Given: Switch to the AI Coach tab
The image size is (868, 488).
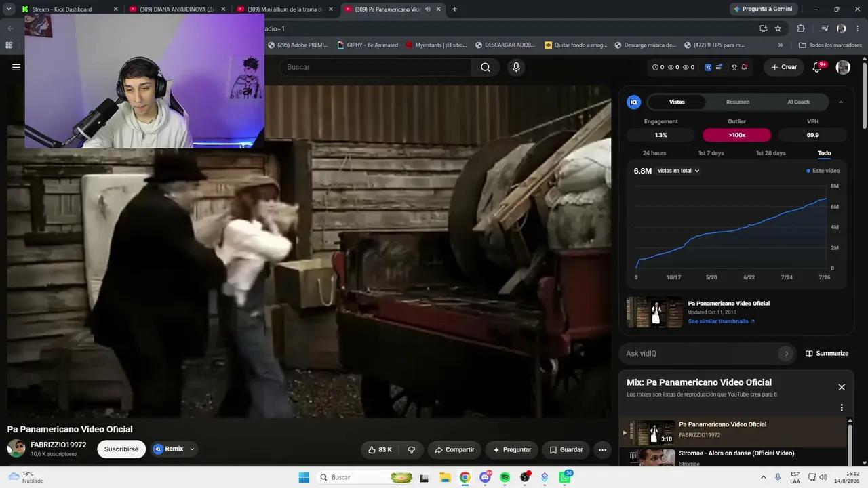Looking at the screenshot, I should (x=798, y=102).
